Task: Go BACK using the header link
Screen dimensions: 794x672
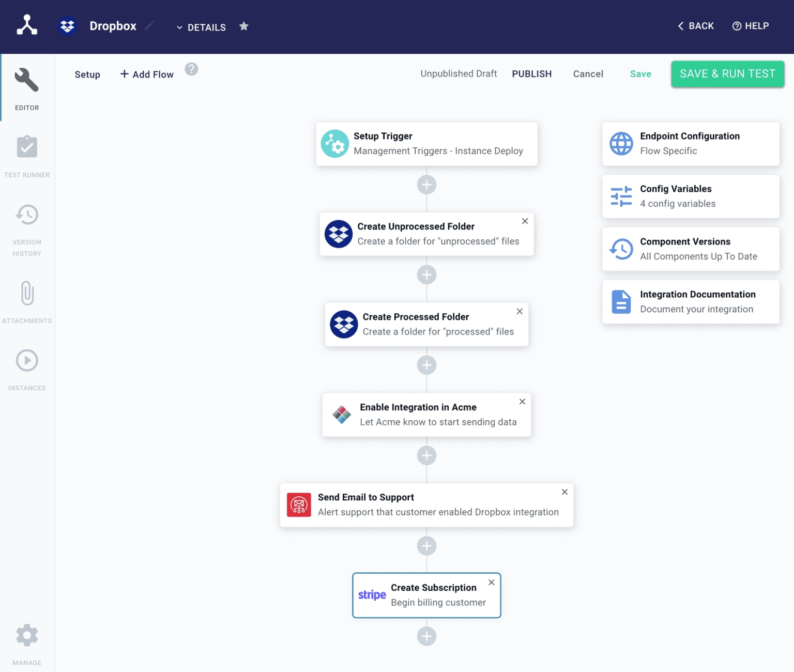Action: tap(696, 26)
